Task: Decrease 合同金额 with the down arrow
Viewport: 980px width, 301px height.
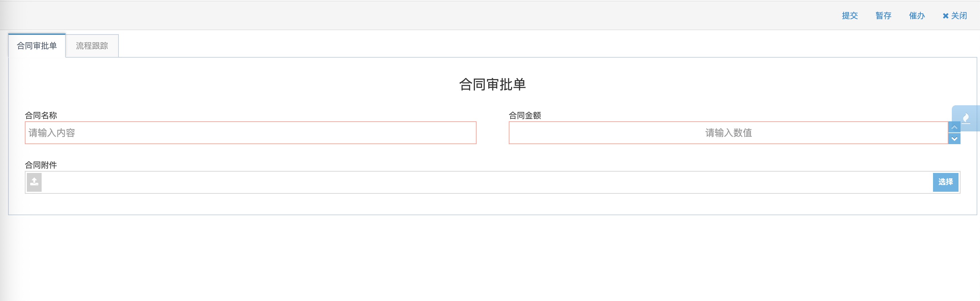Action: 954,139
